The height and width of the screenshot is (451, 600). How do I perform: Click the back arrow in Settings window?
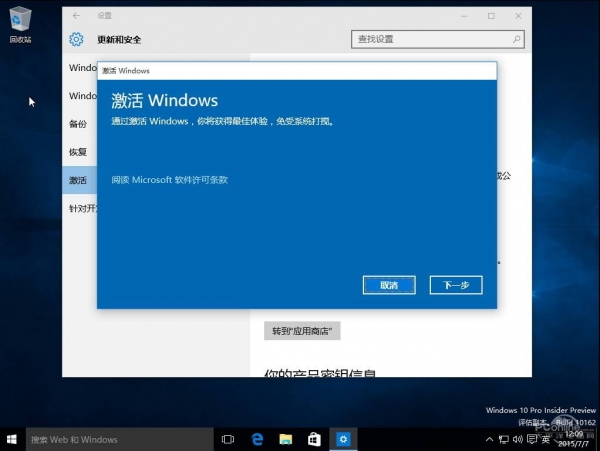pyautogui.click(x=78, y=16)
